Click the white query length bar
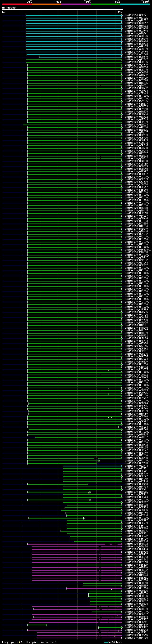The image size is (152, 644). coord(62,10)
